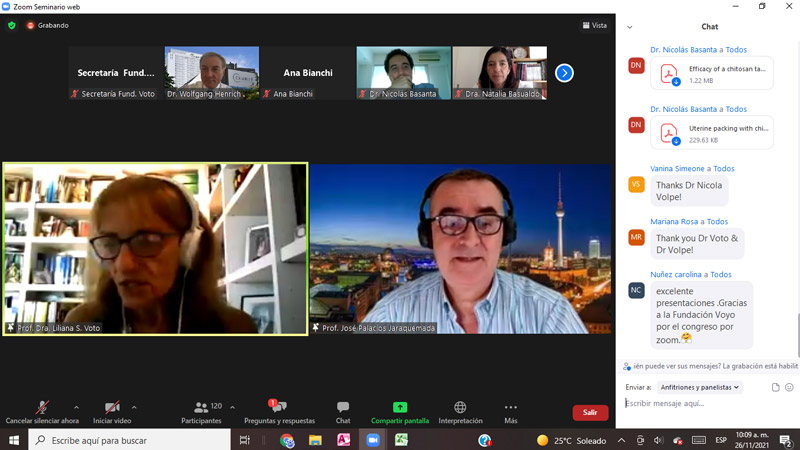The image size is (800, 450).
Task: Download the Uterine packing PDF attachment
Action: tap(669, 134)
